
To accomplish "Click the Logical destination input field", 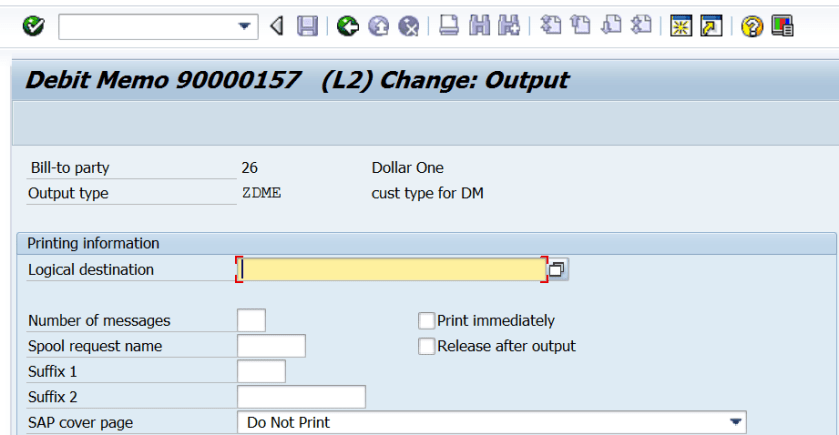I will [392, 269].
